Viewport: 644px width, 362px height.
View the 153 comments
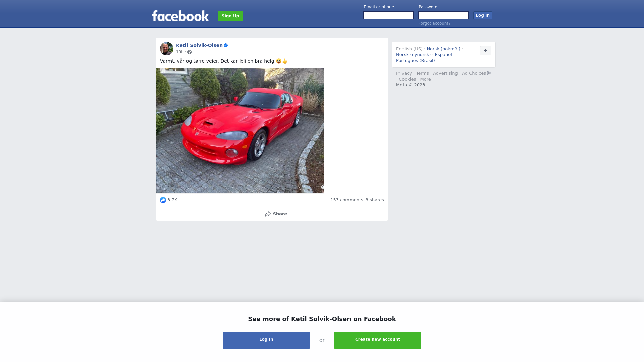(347, 200)
